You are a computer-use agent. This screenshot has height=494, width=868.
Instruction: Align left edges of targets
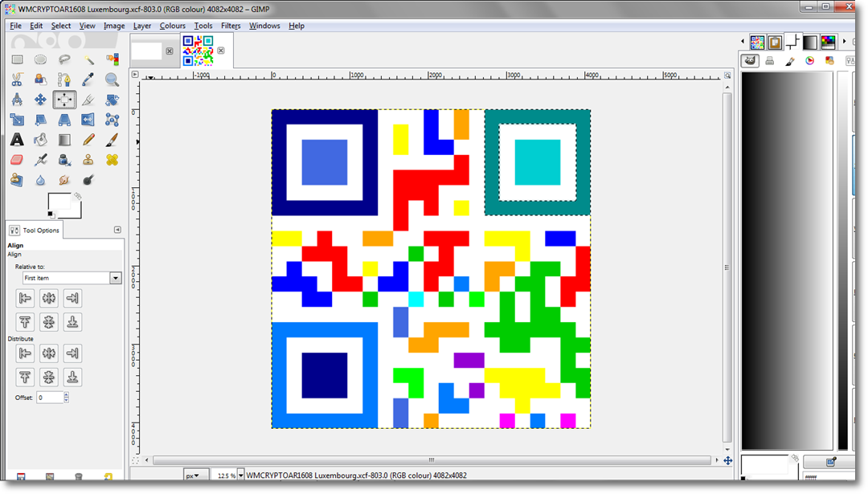(25, 298)
